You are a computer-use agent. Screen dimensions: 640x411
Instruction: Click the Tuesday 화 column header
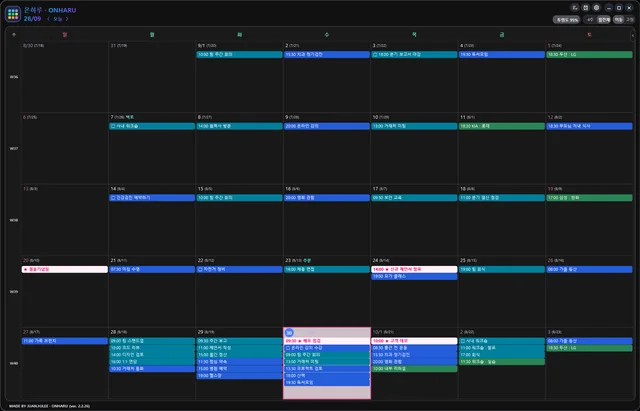(240, 35)
